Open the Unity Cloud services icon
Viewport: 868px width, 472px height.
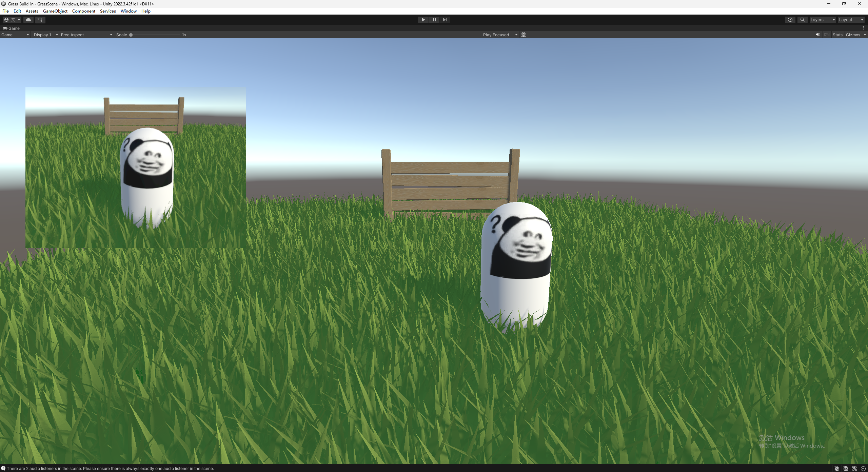(x=28, y=20)
